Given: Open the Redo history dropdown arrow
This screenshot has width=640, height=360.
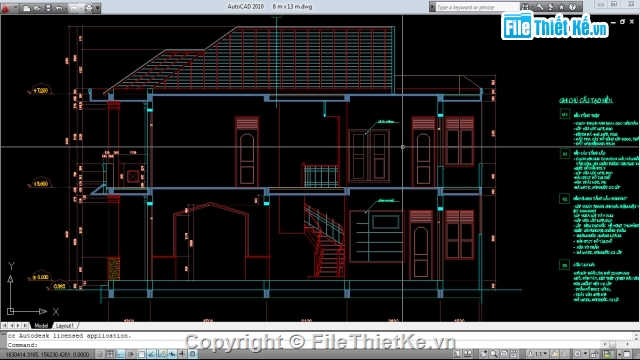Looking at the screenshot, I should (x=81, y=9).
